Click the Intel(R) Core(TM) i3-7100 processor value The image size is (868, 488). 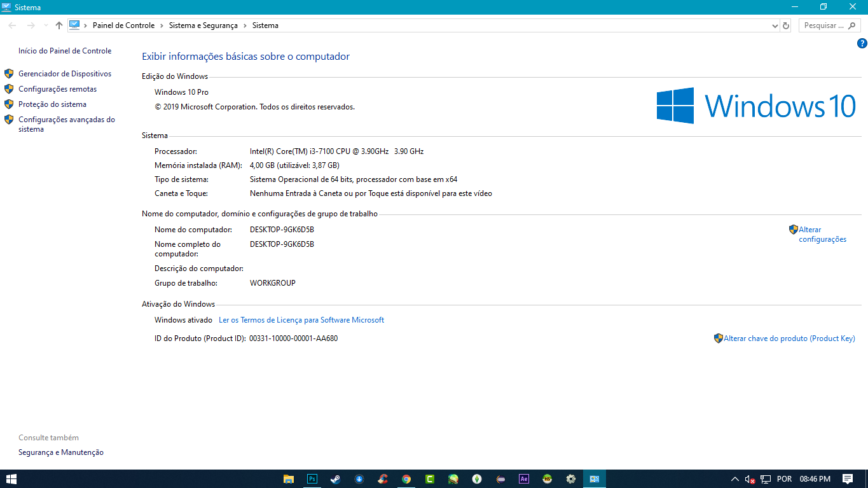[336, 151]
